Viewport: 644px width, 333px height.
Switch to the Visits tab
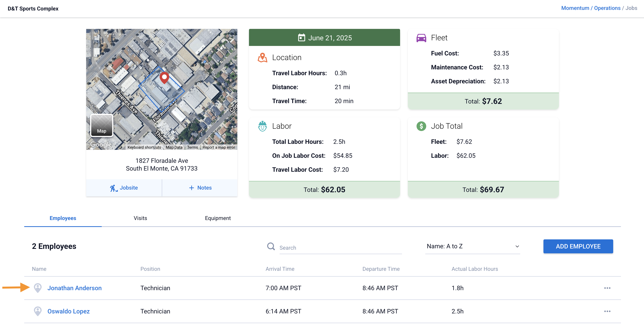pyautogui.click(x=140, y=218)
